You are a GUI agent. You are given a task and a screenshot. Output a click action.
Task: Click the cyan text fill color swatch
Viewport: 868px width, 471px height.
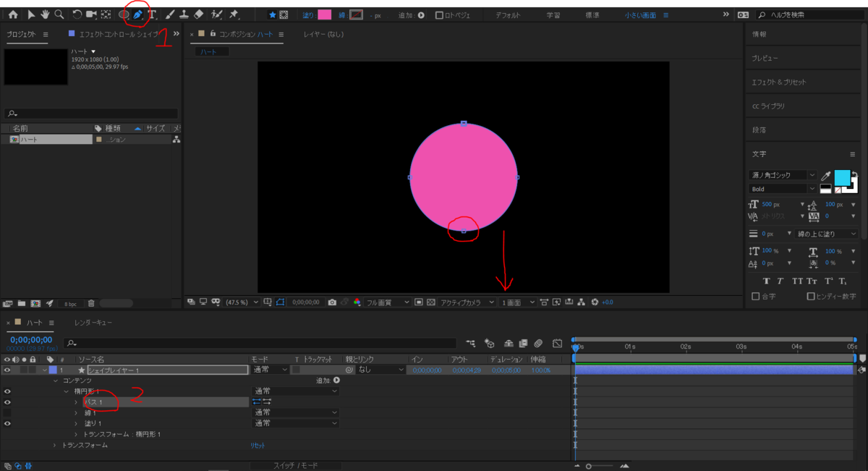(842, 177)
